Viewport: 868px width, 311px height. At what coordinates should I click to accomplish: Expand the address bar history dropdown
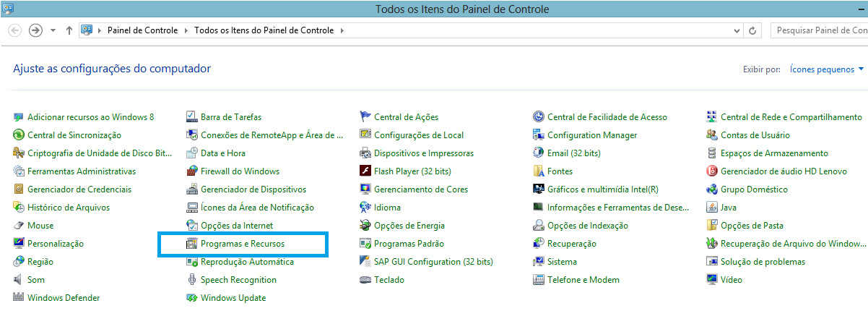(737, 31)
